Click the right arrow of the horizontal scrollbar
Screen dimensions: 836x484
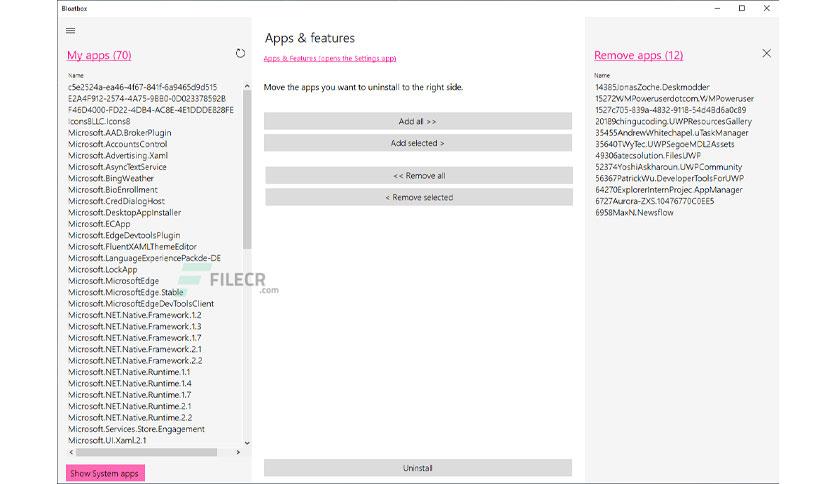238,452
